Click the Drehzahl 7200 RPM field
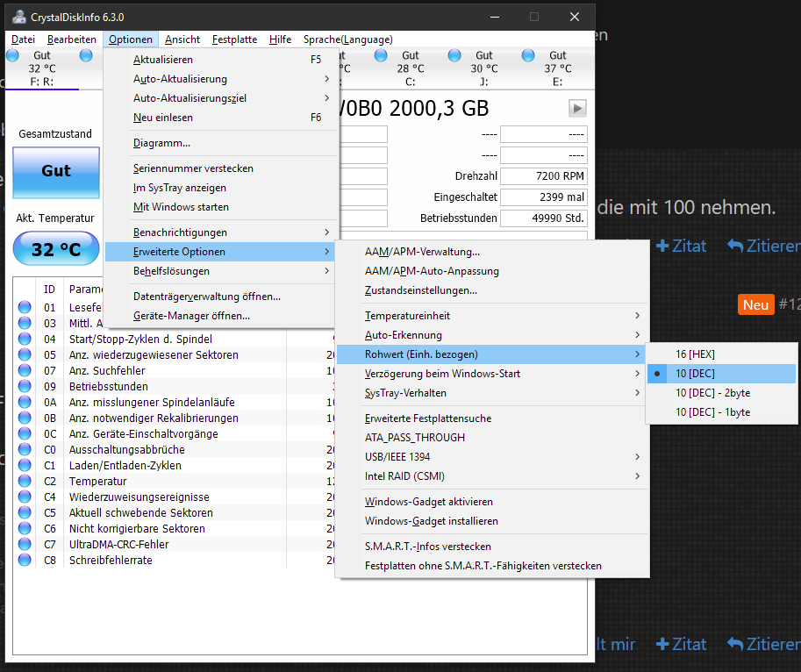The image size is (801, 672). pos(544,176)
